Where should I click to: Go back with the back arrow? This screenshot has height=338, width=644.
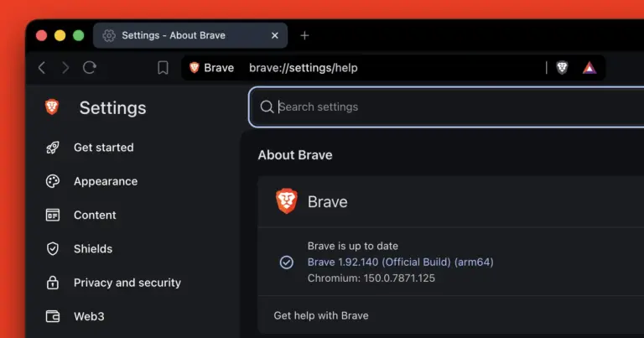pos(42,67)
